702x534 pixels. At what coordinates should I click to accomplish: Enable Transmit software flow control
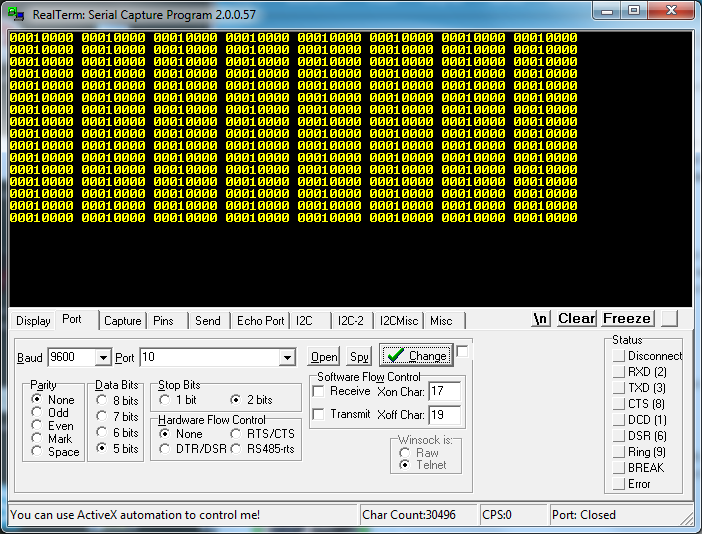point(319,414)
